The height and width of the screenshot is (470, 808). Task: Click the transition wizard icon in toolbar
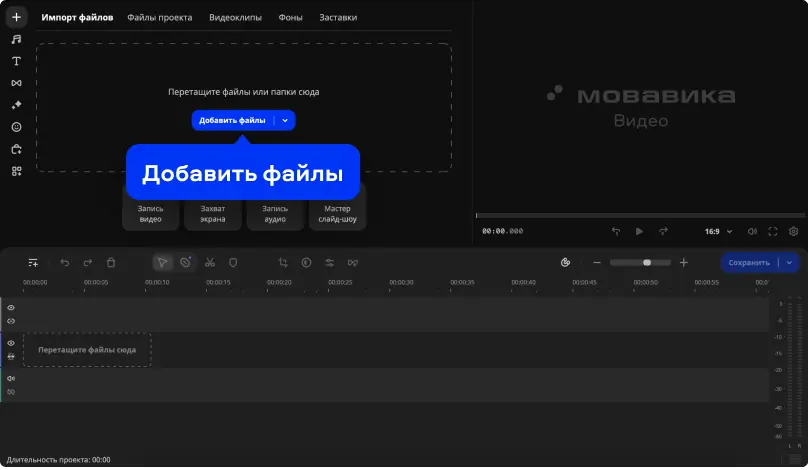pyautogui.click(x=352, y=263)
